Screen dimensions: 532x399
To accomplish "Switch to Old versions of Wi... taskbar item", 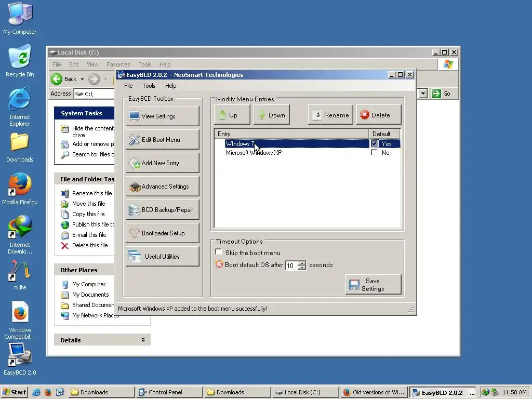I will coord(374,392).
